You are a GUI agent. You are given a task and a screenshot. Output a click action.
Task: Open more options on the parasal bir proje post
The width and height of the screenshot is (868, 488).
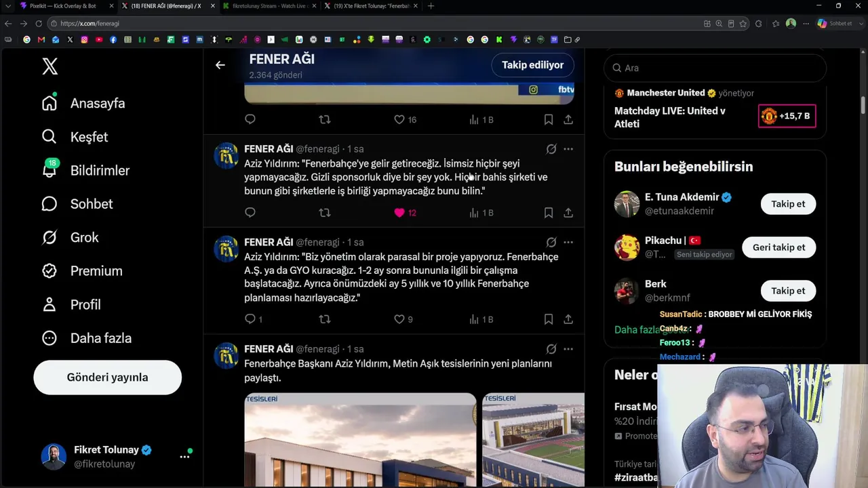coord(568,242)
